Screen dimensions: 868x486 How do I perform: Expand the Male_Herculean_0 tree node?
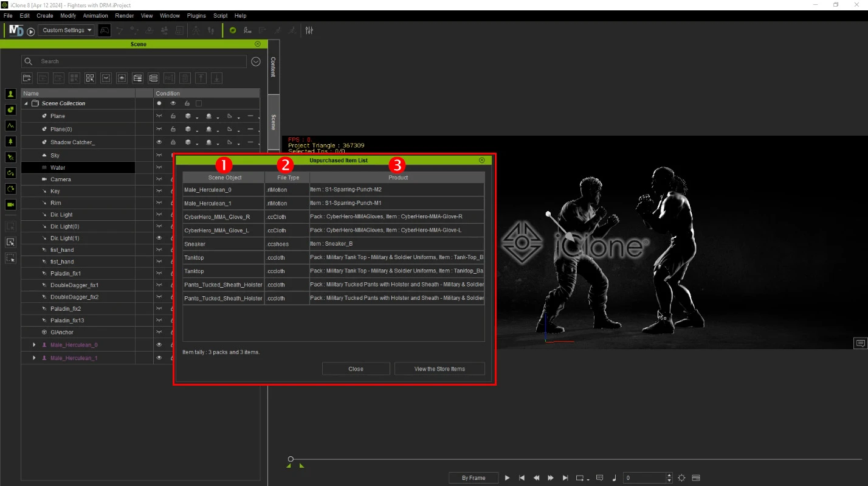click(x=34, y=345)
